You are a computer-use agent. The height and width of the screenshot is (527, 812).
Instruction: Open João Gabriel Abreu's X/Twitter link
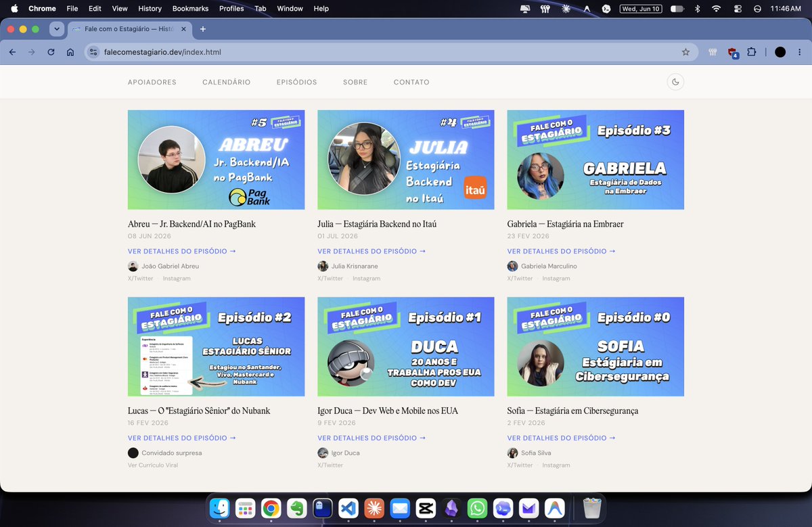141,278
